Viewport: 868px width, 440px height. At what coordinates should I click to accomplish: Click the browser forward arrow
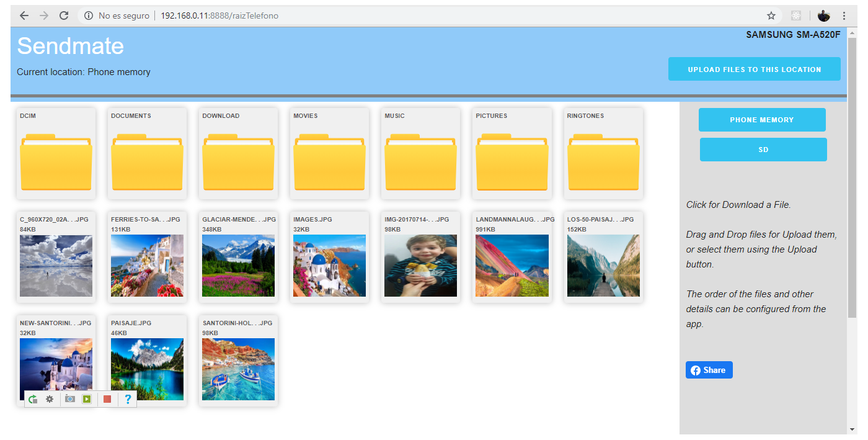44,16
